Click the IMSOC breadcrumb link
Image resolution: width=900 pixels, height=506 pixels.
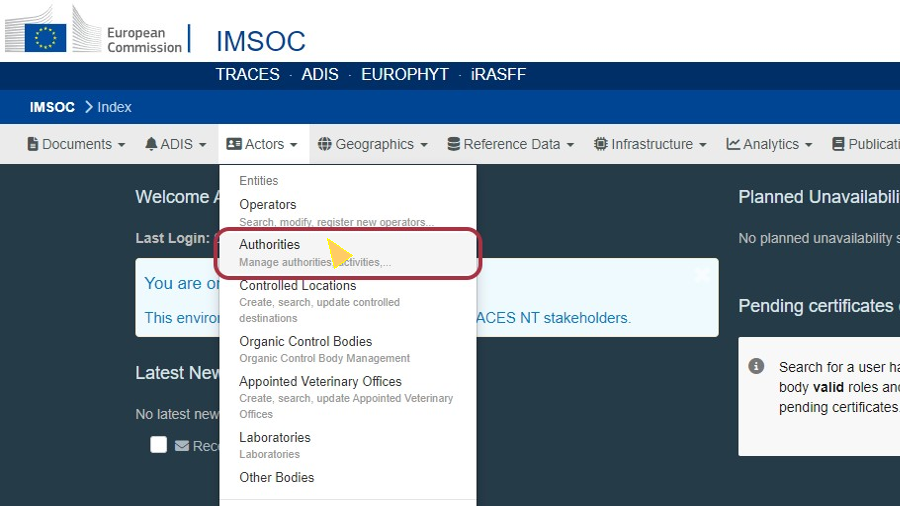coord(52,107)
